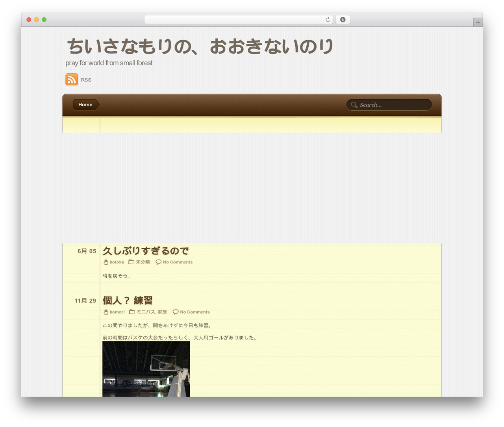
Task: Open the 家族 category link
Action: (x=162, y=312)
